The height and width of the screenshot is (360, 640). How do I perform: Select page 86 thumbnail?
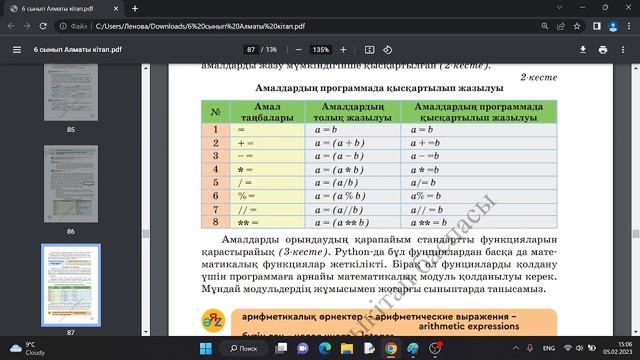pyautogui.click(x=71, y=184)
